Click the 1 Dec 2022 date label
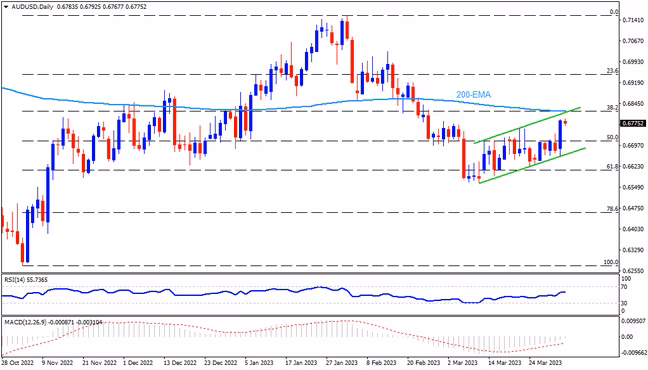 pos(139,363)
